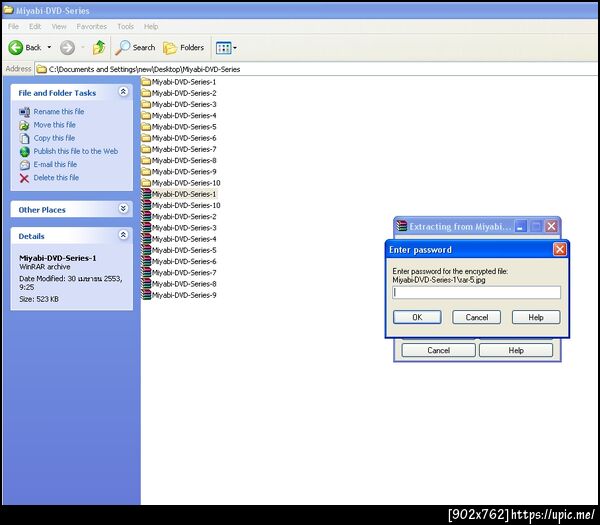Select folder name Miyabi-DVD-Series-8
Image resolution: width=600 pixels, height=525 pixels.
click(184, 160)
